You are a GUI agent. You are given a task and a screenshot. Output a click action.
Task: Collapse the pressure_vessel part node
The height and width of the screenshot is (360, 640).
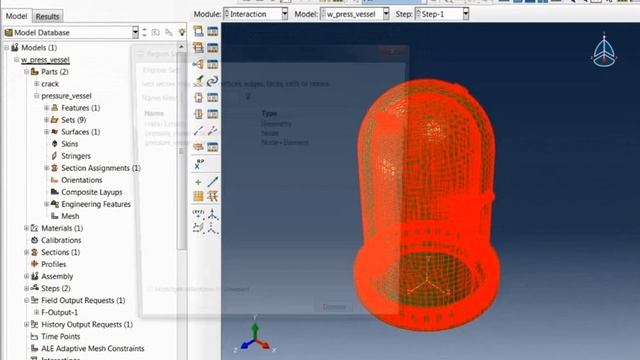[36, 96]
